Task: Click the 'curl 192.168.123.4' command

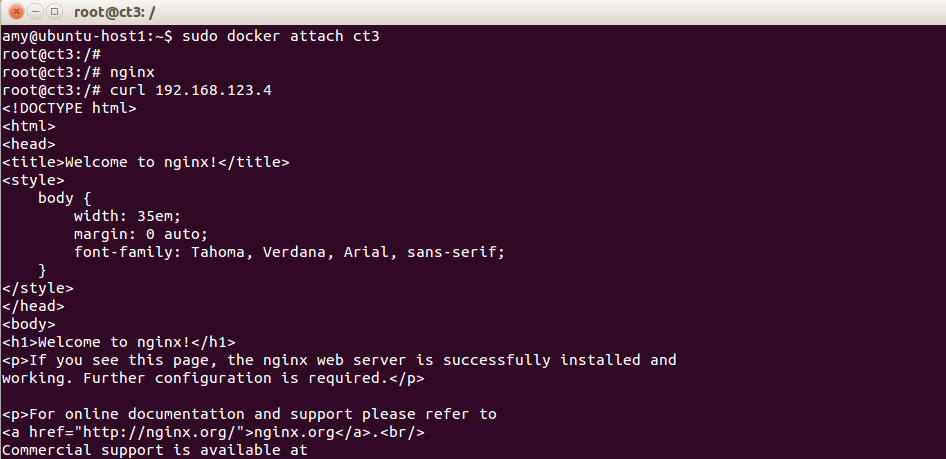Action: [x=191, y=90]
